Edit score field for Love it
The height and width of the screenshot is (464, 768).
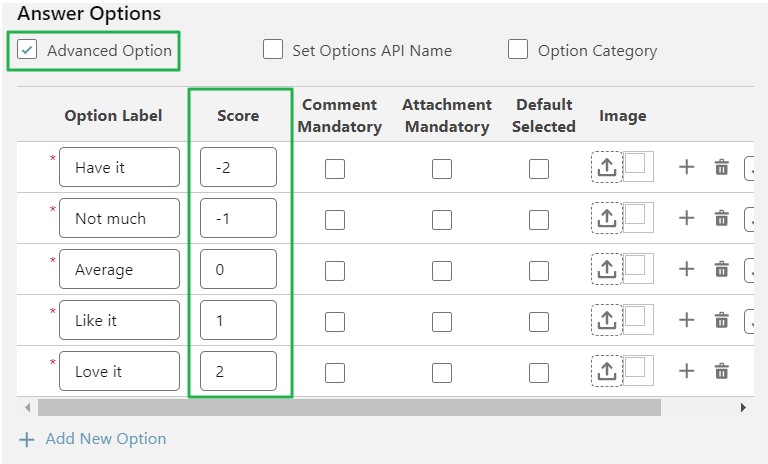tap(239, 371)
